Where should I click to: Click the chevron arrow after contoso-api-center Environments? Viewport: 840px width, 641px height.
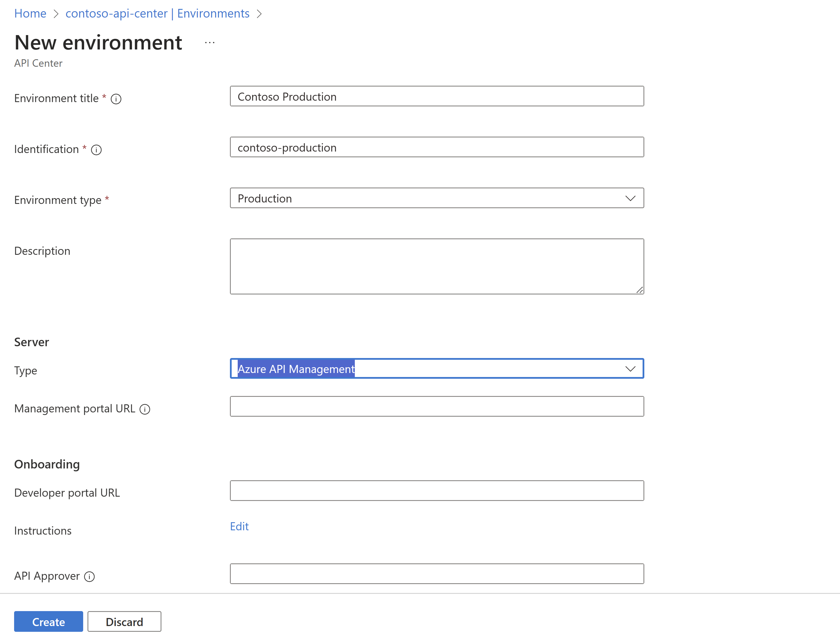(x=263, y=13)
